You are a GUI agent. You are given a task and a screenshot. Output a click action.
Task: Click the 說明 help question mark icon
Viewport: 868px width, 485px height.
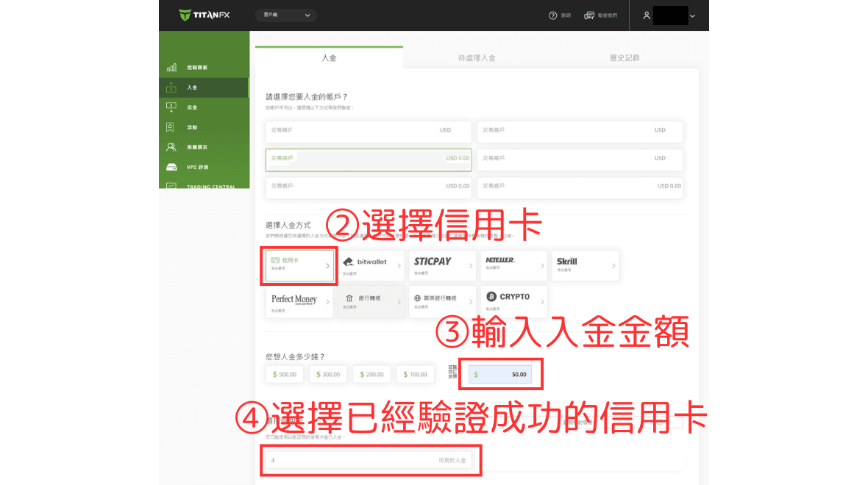coord(553,15)
